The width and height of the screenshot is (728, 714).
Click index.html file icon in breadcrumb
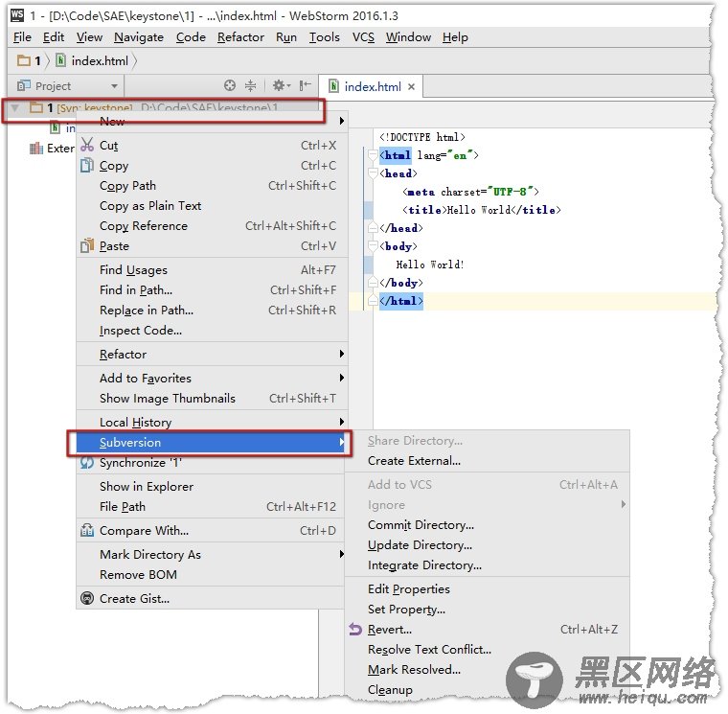pos(60,60)
